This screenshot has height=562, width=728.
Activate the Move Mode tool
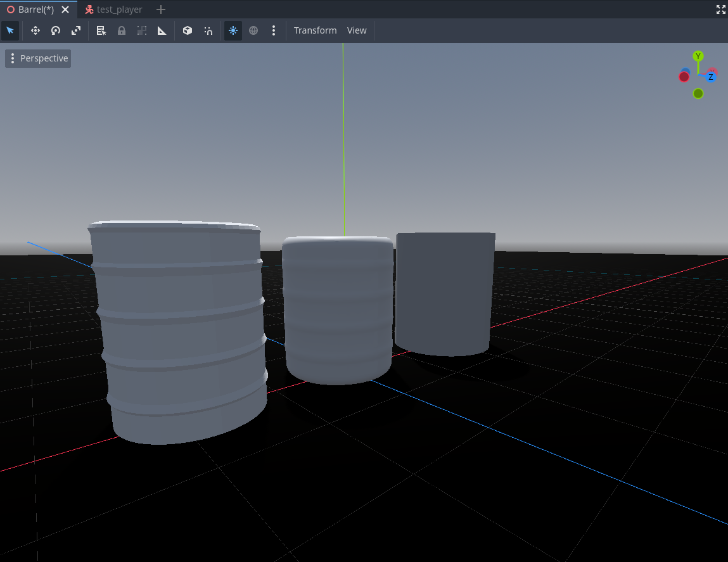[x=35, y=30]
